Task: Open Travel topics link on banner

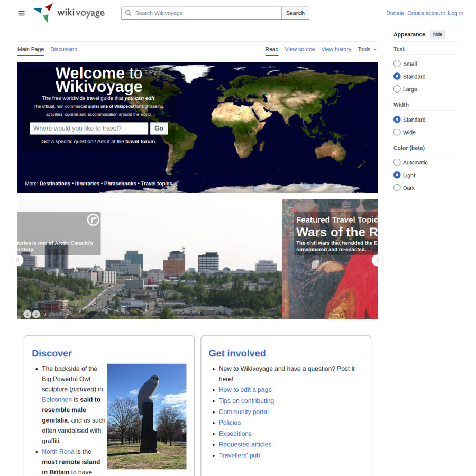Action: pos(157,184)
